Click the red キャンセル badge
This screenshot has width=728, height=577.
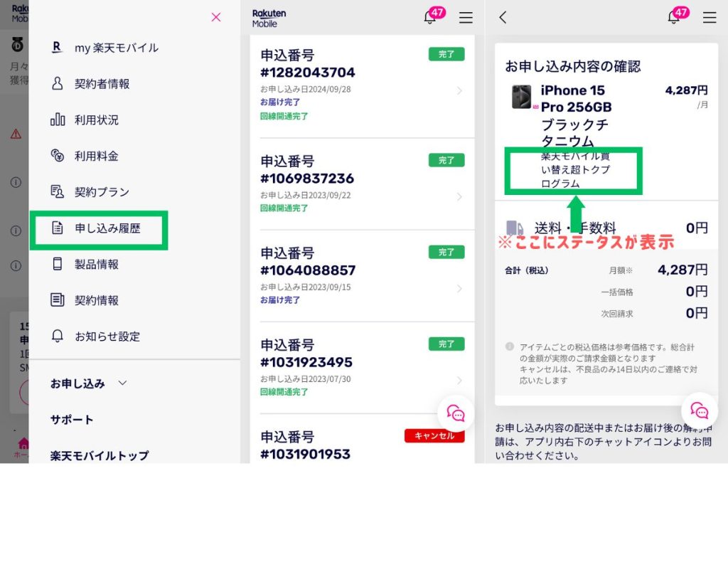[434, 435]
